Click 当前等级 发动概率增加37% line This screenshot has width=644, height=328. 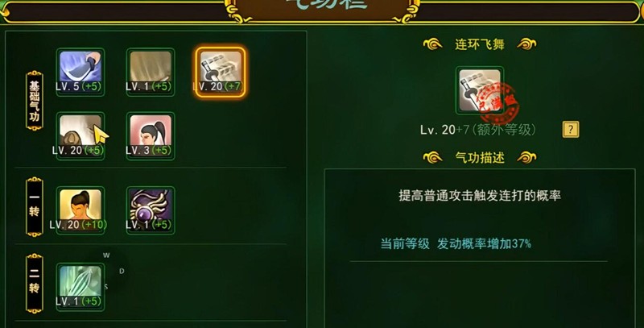(456, 243)
